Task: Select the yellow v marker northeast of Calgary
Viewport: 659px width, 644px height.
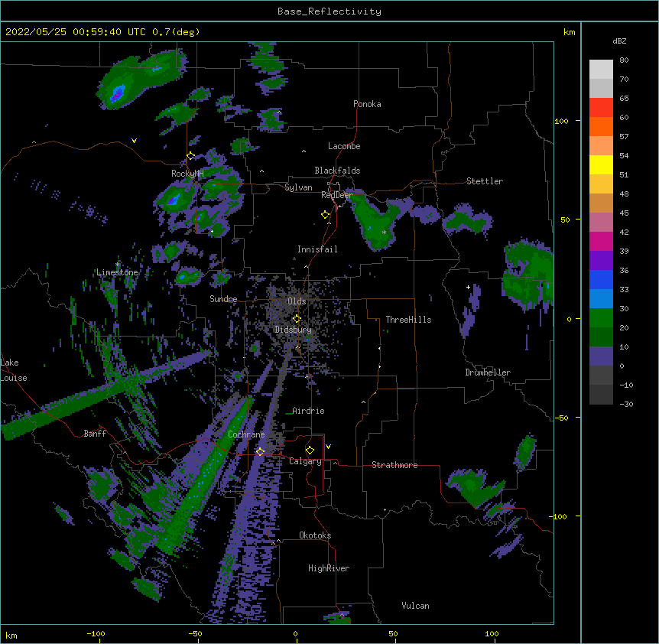Action: point(328,447)
